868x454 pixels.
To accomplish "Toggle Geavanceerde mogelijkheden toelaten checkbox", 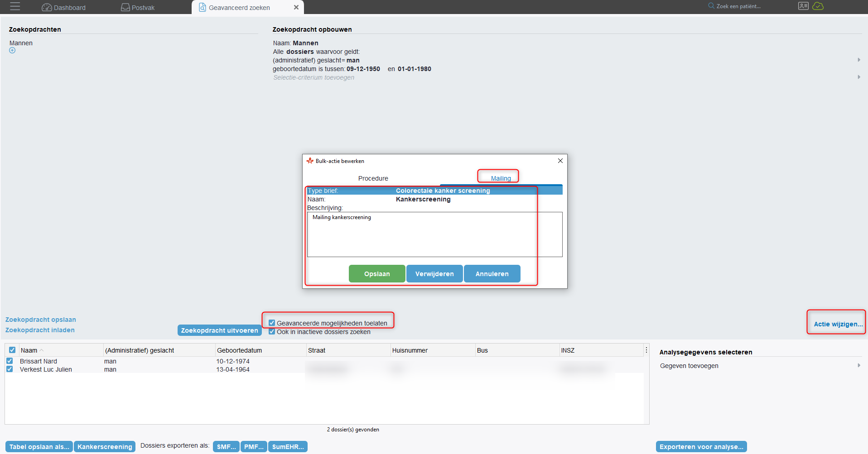I will [x=272, y=323].
